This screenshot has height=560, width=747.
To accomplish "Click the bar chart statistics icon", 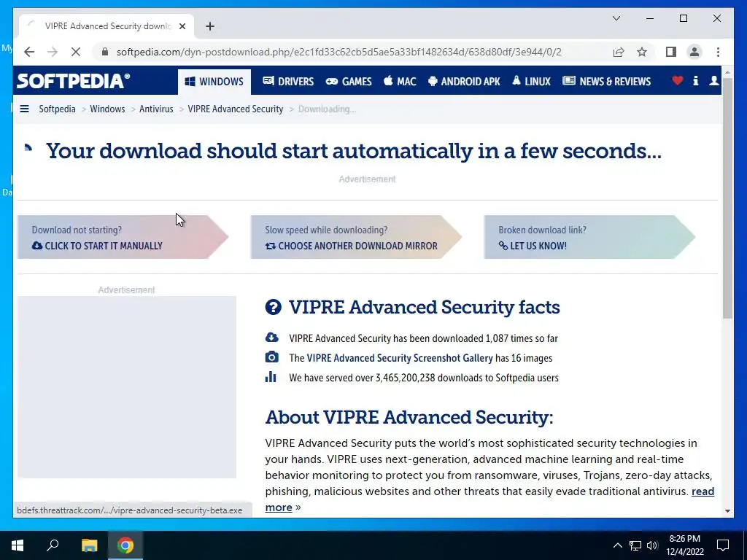I will pos(271,377).
